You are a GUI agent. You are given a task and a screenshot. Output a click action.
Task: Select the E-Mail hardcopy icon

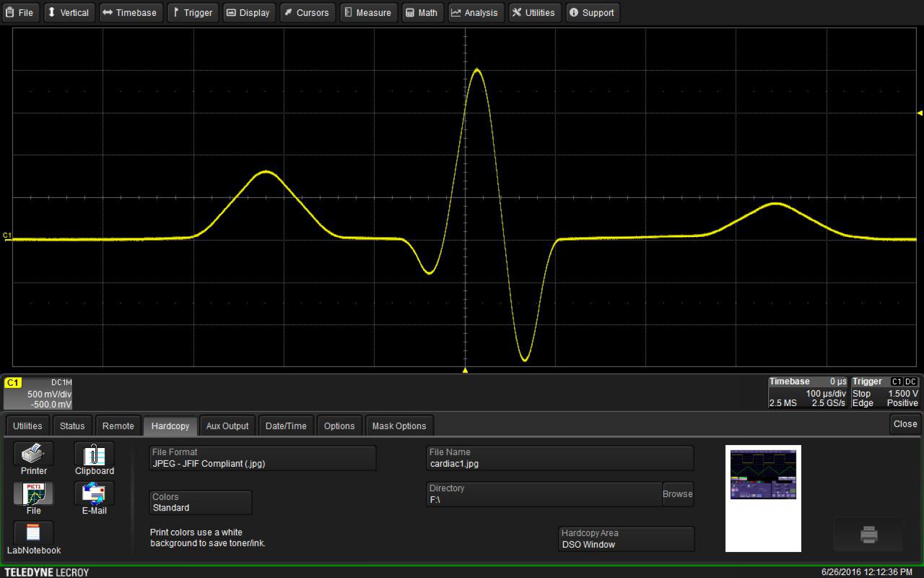click(94, 494)
